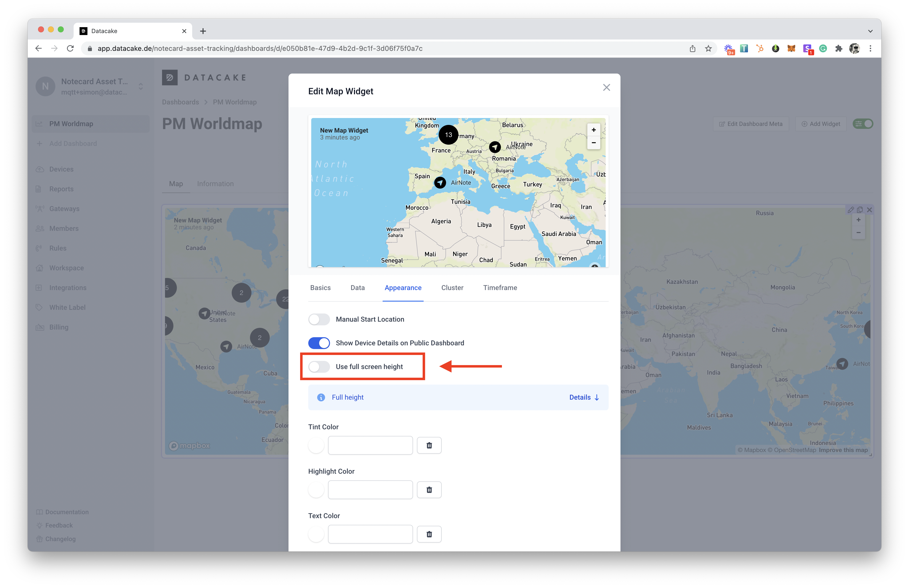
Task: Delete the Text Color value
Action: pyautogui.click(x=429, y=534)
